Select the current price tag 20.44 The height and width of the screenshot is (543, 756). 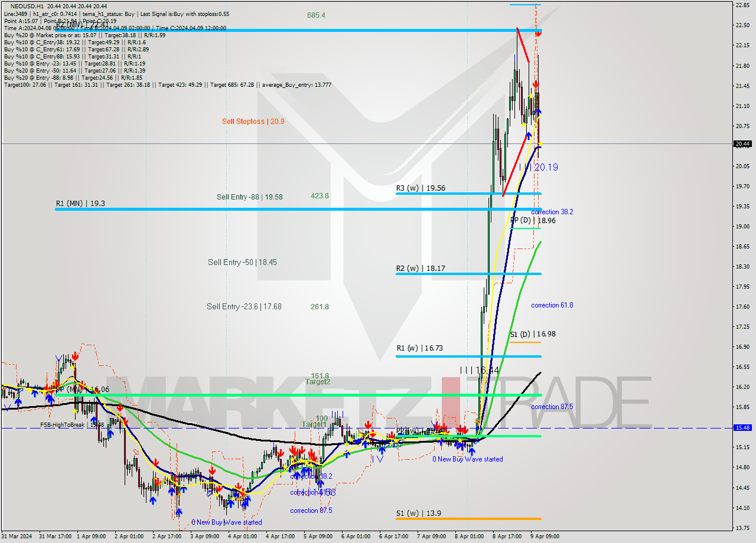(x=743, y=143)
